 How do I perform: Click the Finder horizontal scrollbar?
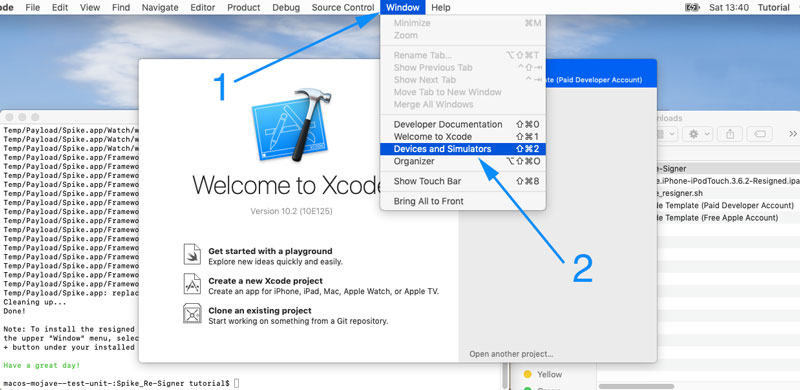coord(638,386)
